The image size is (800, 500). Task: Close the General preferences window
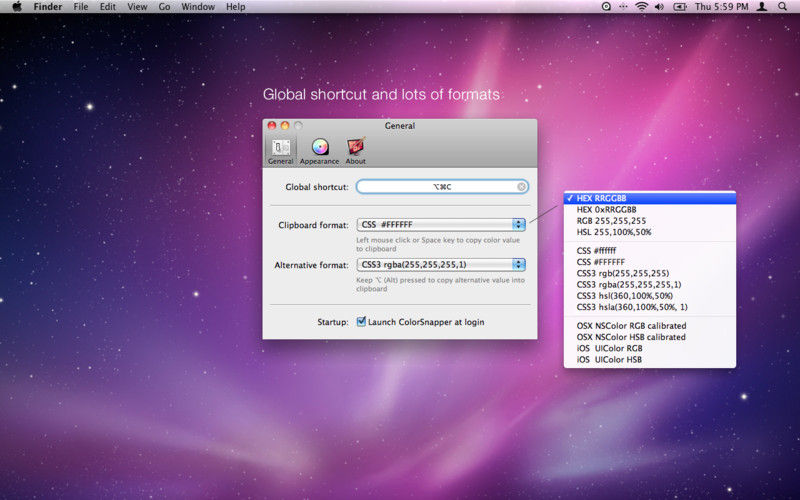[272, 126]
